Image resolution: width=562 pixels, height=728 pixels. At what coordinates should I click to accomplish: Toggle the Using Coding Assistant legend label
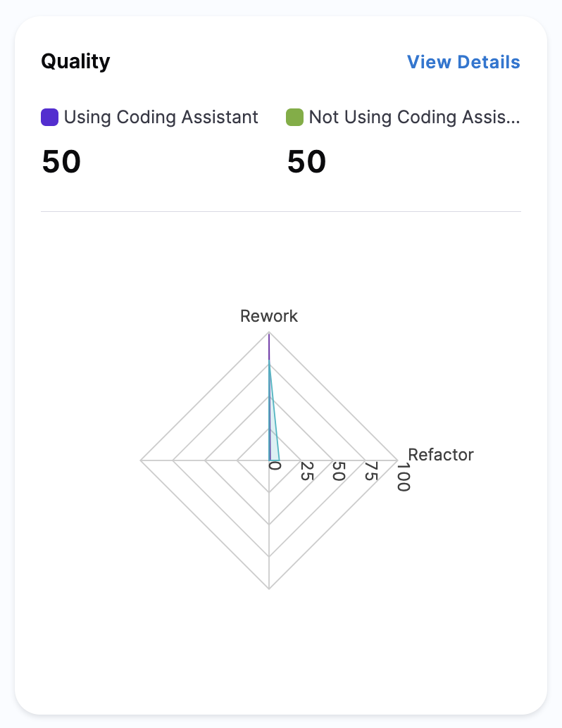pos(161,117)
